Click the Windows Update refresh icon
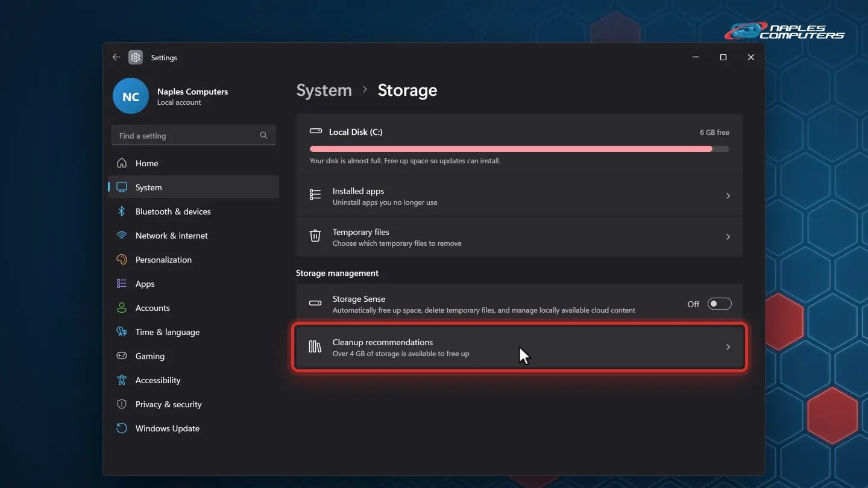868x488 pixels. pyautogui.click(x=122, y=428)
